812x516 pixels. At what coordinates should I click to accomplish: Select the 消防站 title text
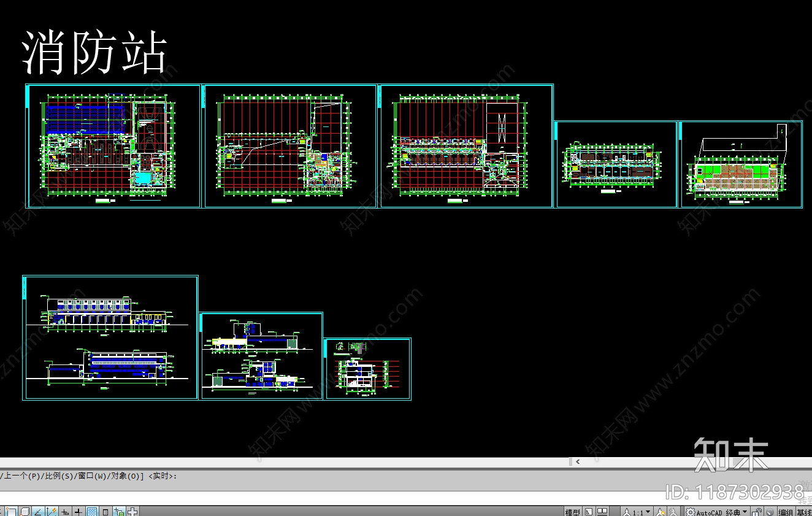point(94,53)
